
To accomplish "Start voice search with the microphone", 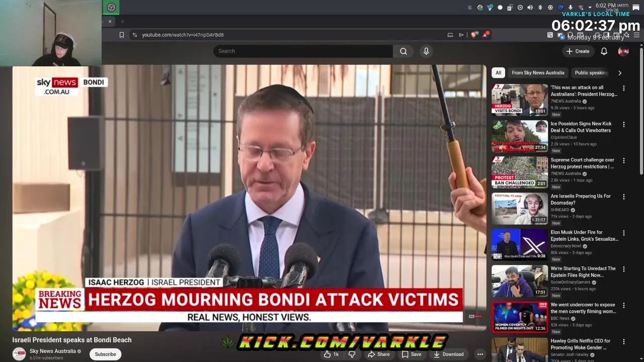I will pyautogui.click(x=426, y=51).
